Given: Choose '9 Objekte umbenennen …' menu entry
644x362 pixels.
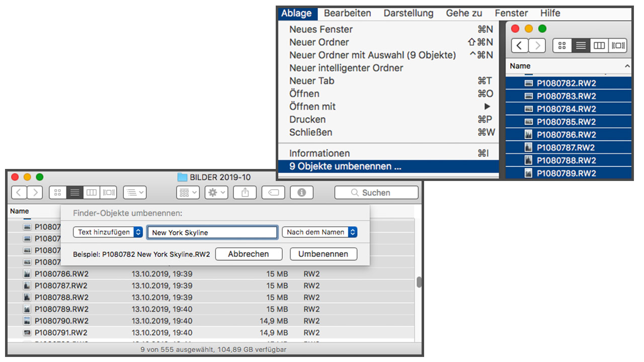Looking at the screenshot, I should click(345, 166).
